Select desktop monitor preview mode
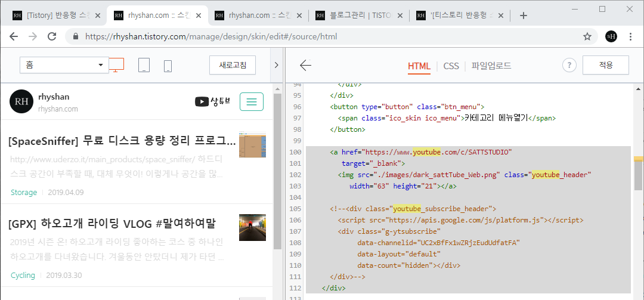 click(x=116, y=66)
